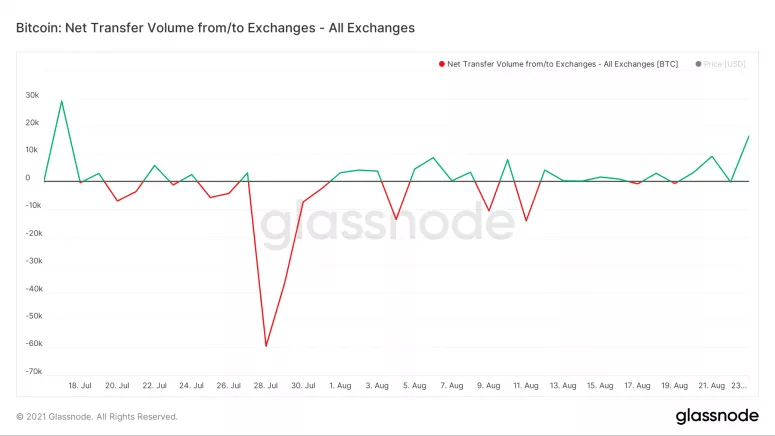Click the -60k y-axis label
775x436 pixels.
click(x=32, y=343)
